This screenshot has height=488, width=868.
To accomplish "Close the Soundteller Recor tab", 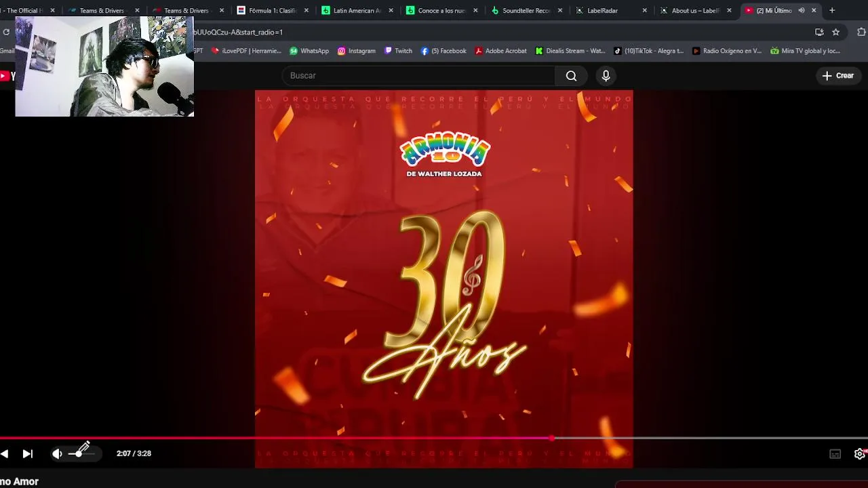I will [559, 10].
